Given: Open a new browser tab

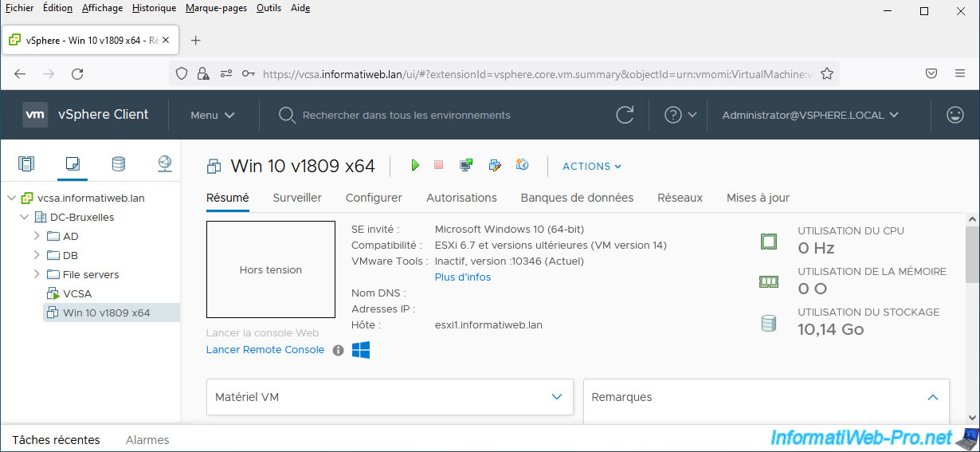Looking at the screenshot, I should coord(196,40).
